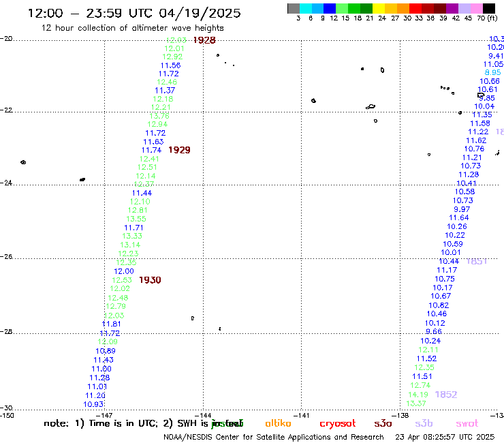Select the wave height value 10.82
The width and height of the screenshot is (504, 443).
pos(439,305)
